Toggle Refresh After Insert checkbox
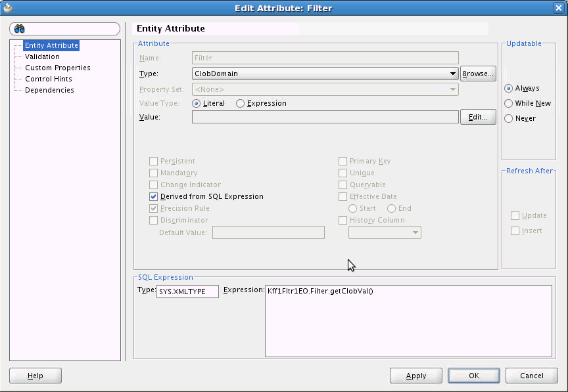 515,231
